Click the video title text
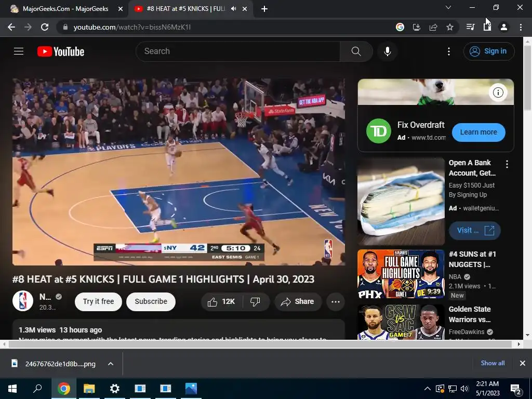The width and height of the screenshot is (532, 399). (163, 279)
